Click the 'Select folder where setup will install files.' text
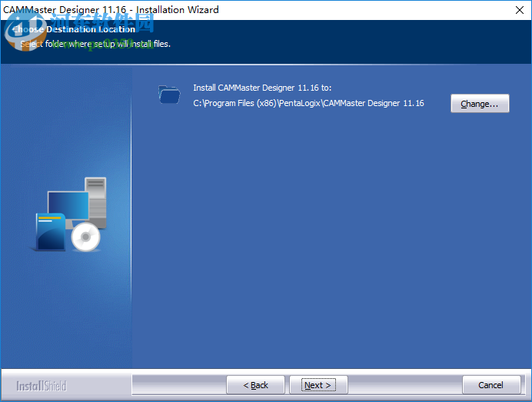This screenshot has height=402, width=532. (95, 44)
